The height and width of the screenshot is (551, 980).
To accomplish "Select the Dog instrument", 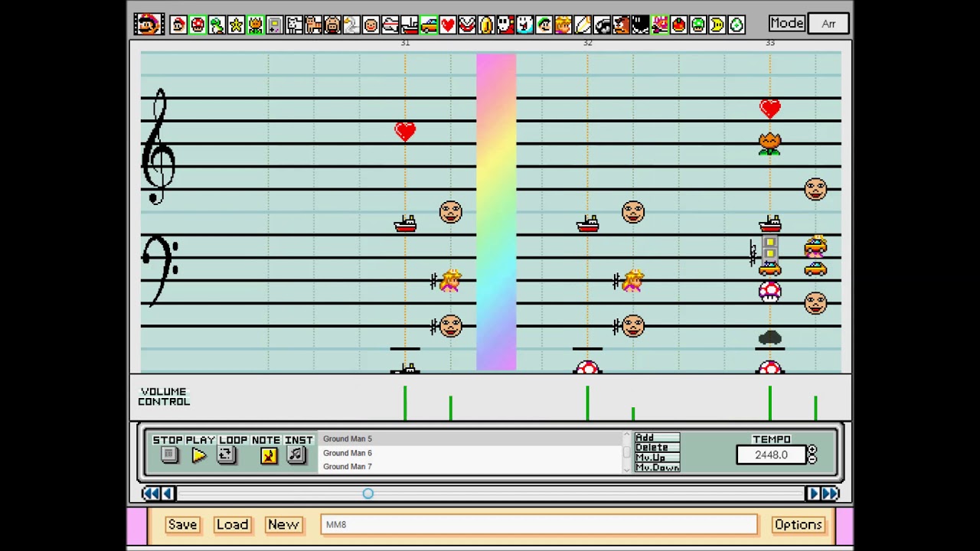I will pyautogui.click(x=294, y=24).
